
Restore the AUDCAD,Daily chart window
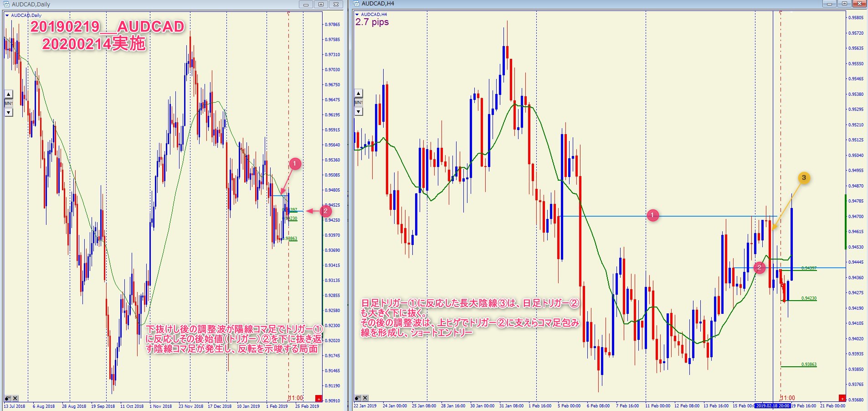pyautogui.click(x=321, y=5)
